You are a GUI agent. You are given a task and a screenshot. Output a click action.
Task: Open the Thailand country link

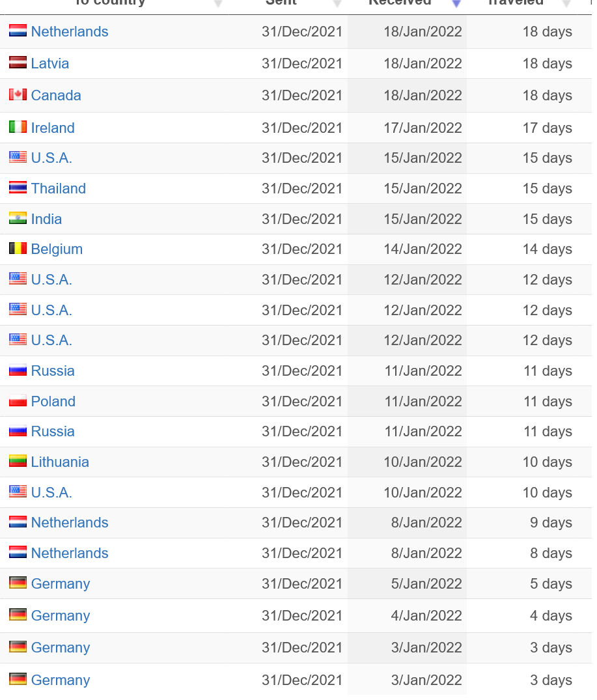tap(59, 188)
